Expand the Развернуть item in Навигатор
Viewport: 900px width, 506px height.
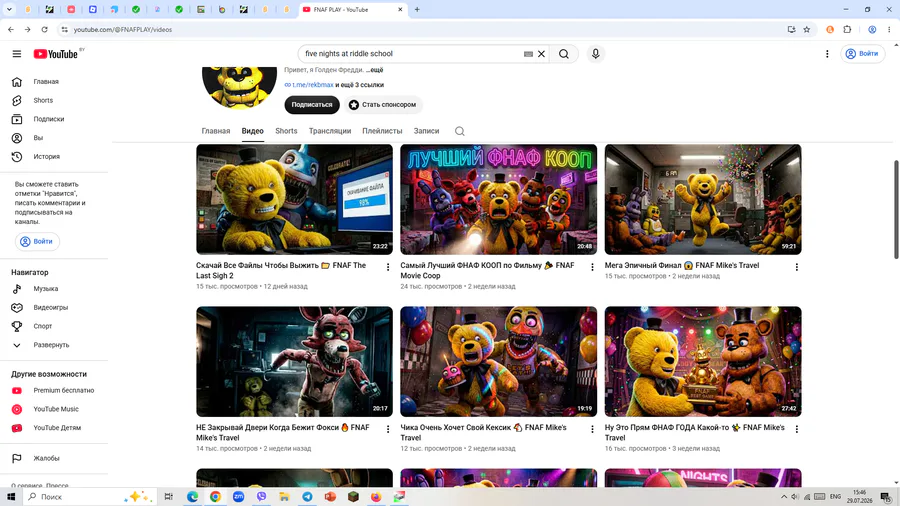53,345
